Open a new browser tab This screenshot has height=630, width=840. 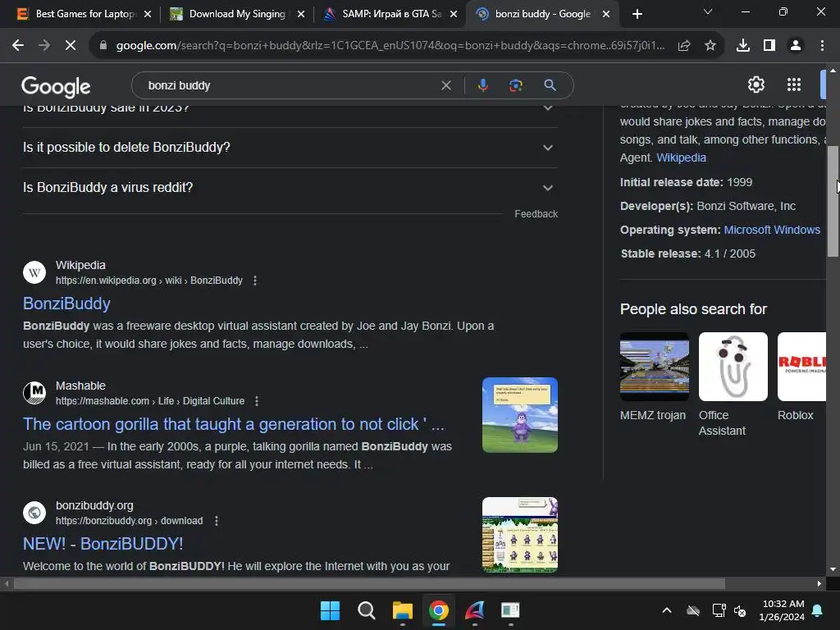tap(637, 14)
